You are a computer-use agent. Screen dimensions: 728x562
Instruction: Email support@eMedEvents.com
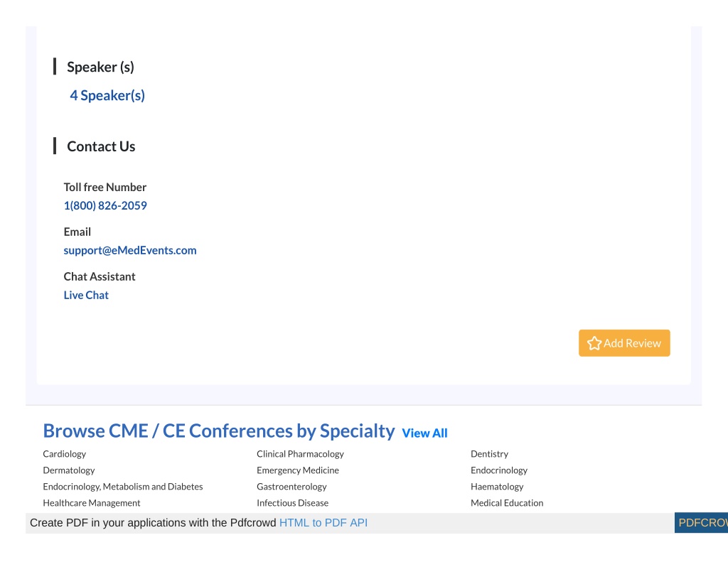pyautogui.click(x=130, y=251)
